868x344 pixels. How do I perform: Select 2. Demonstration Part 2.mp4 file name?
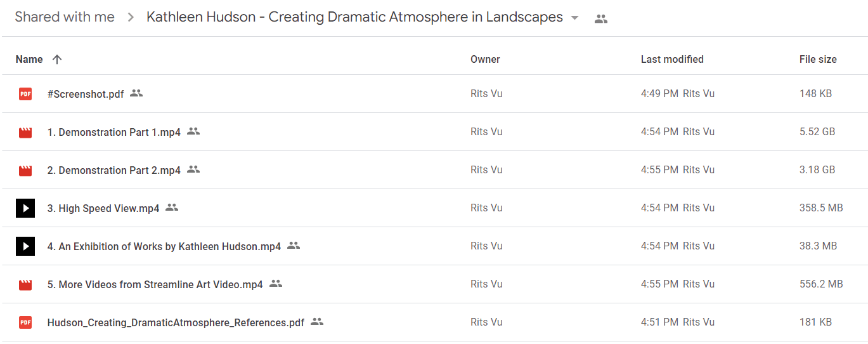coord(114,170)
